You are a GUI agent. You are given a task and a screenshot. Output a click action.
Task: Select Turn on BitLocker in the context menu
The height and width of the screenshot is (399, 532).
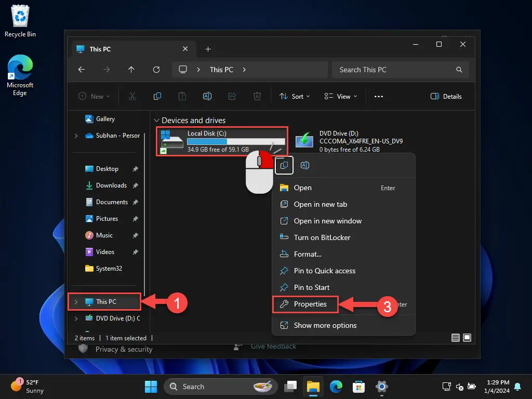[x=322, y=237]
